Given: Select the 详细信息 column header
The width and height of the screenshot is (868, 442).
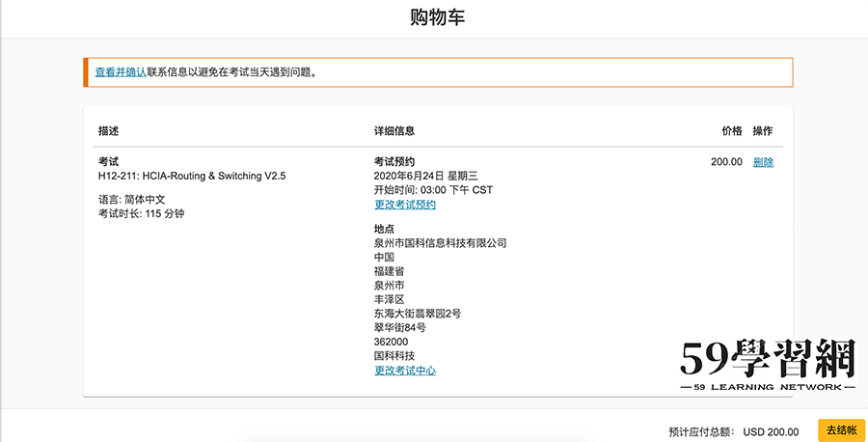Looking at the screenshot, I should [x=394, y=131].
